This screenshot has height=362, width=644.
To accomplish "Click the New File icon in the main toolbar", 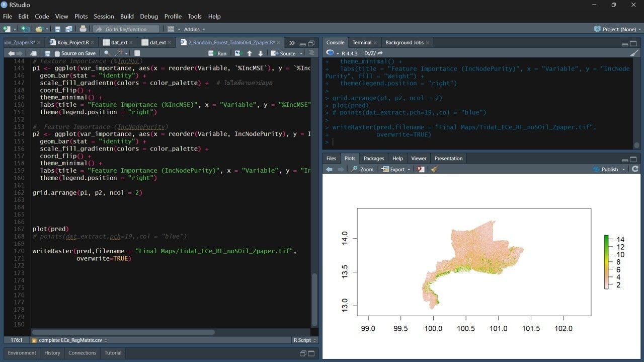I will tap(7, 29).
